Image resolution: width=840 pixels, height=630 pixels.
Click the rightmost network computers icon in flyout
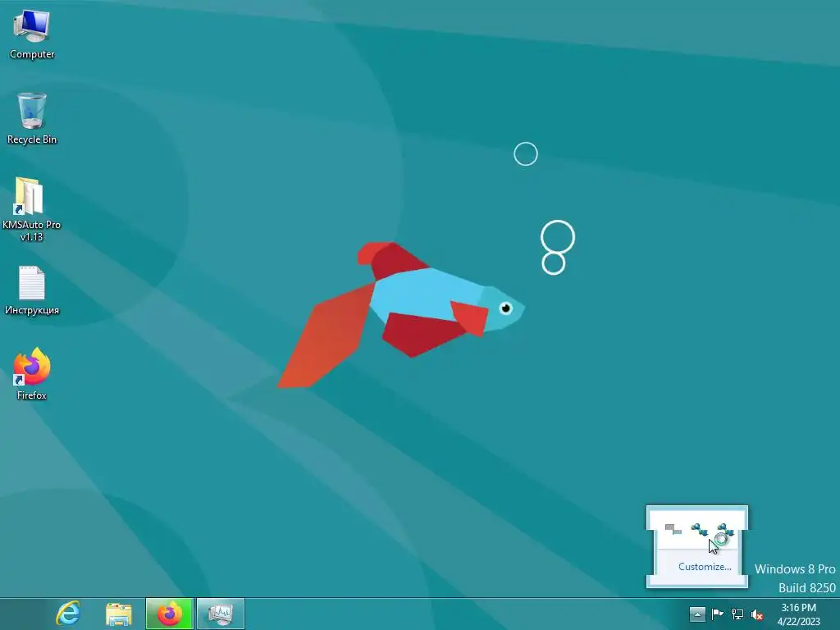(x=725, y=530)
